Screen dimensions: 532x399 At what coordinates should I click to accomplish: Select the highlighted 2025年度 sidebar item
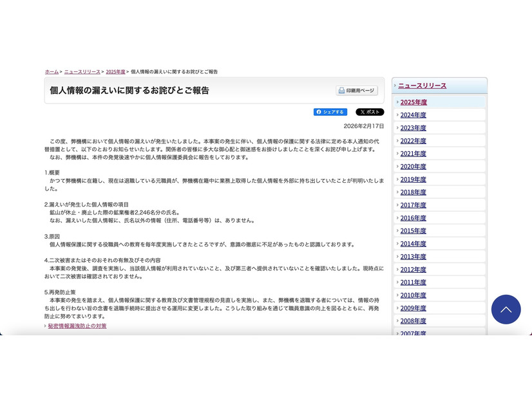click(x=413, y=102)
